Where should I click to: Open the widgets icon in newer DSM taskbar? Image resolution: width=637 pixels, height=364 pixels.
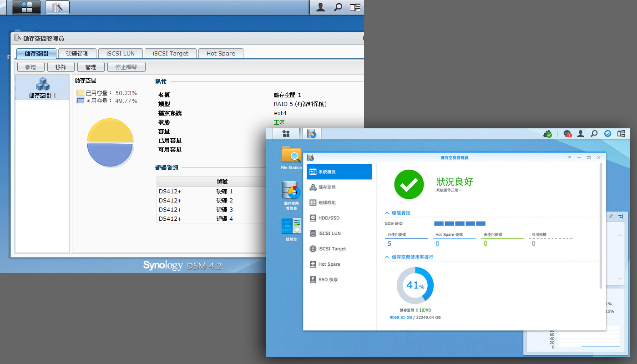pyautogui.click(x=621, y=134)
